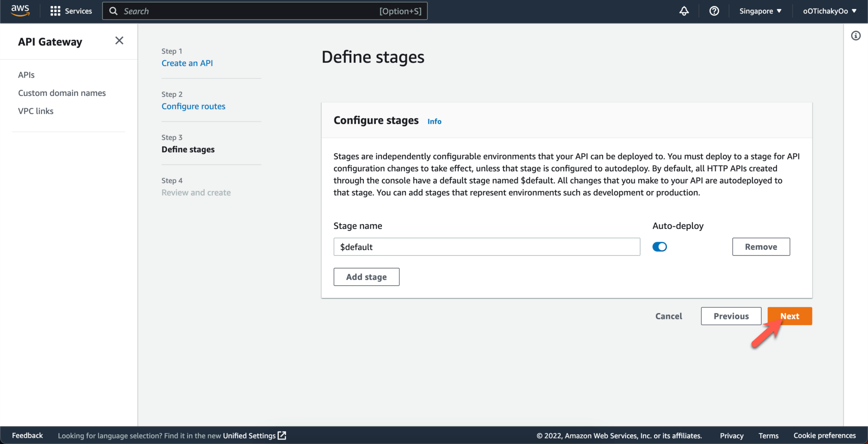This screenshot has height=444, width=868.
Task: Open the Singapore region selector
Action: click(x=760, y=11)
